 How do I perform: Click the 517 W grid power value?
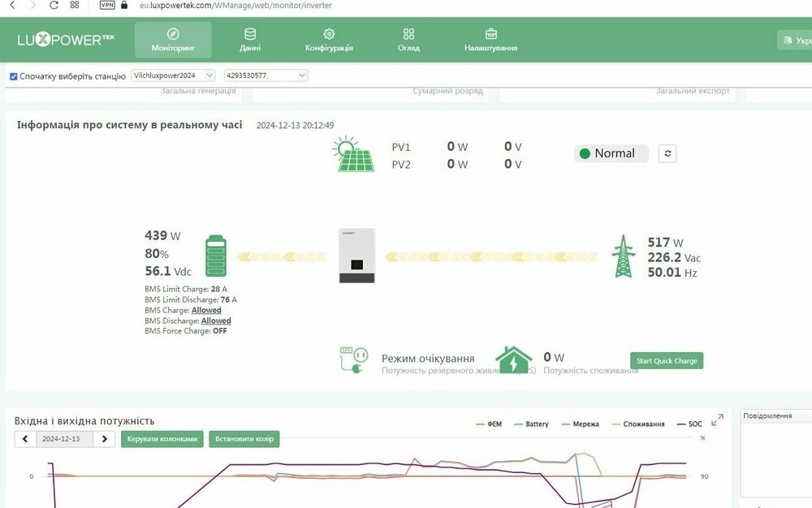(x=666, y=242)
